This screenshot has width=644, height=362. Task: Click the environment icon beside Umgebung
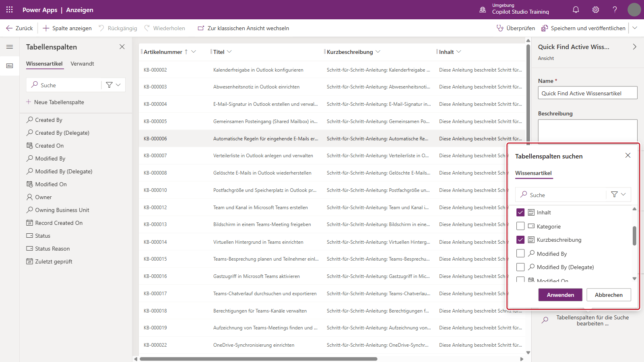483,10
